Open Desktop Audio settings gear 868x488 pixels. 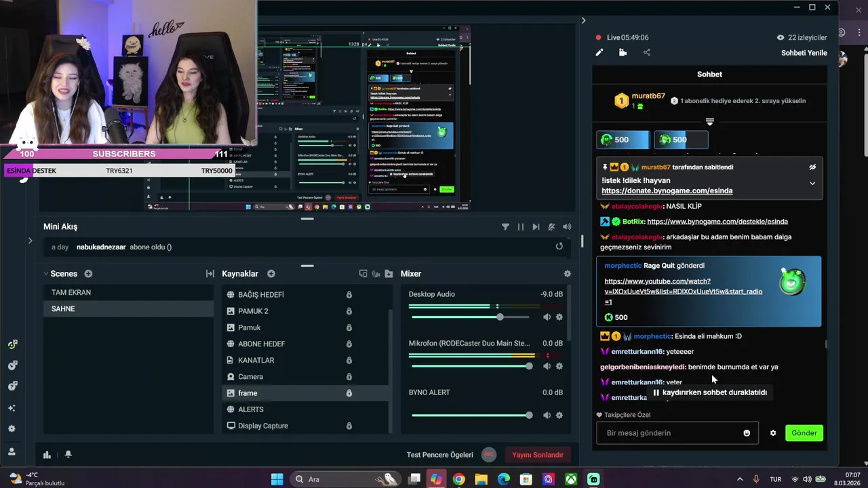coord(559,317)
